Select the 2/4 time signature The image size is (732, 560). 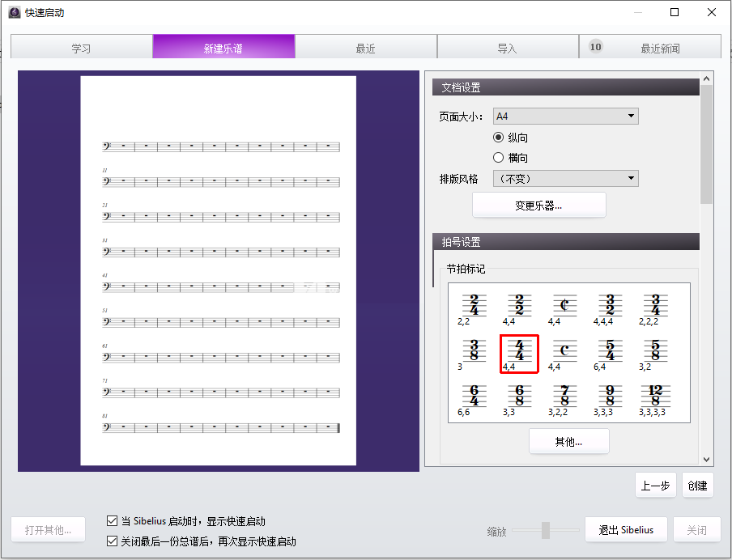point(473,308)
